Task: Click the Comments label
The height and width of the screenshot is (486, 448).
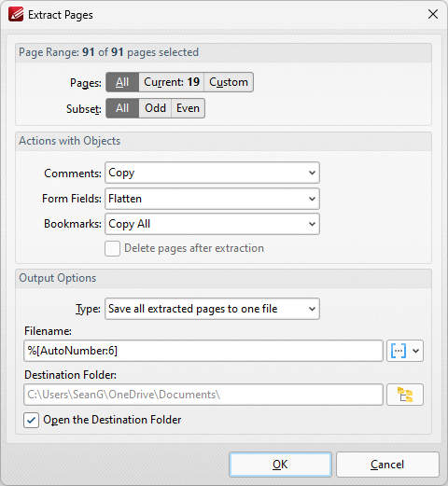Action: click(x=73, y=174)
